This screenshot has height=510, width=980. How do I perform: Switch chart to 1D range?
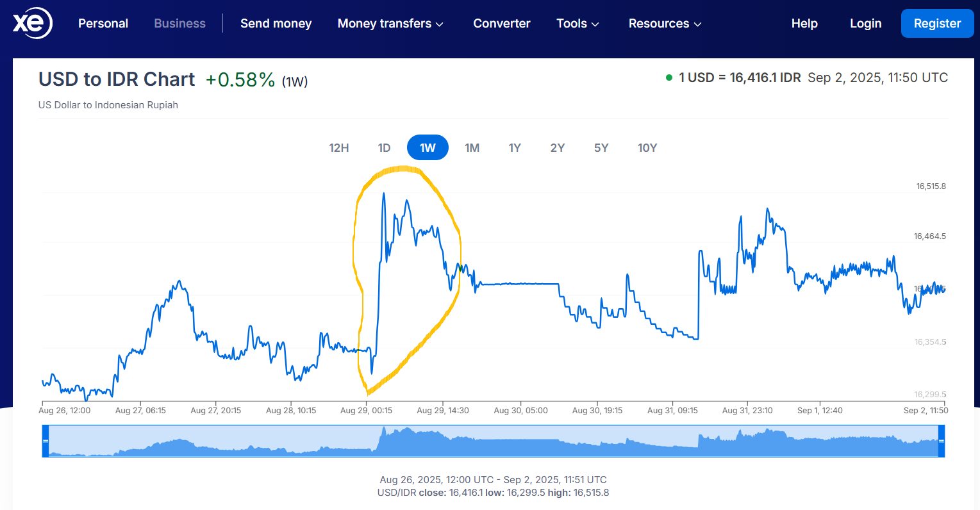[384, 148]
